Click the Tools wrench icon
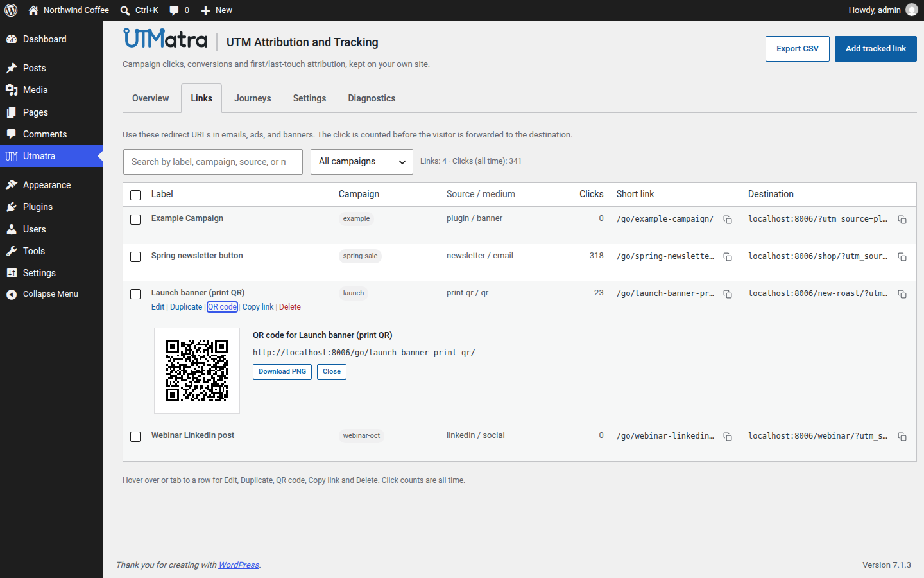This screenshot has height=578, width=924. tap(12, 251)
